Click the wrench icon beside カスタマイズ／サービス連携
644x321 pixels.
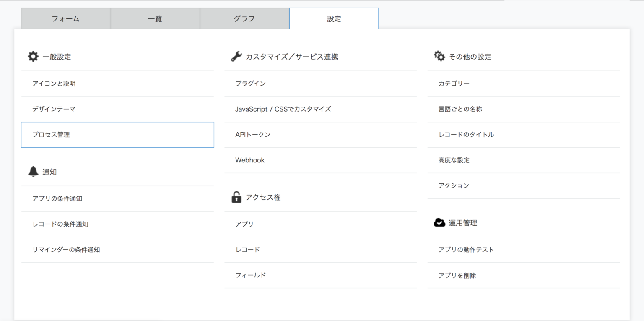coord(236,57)
